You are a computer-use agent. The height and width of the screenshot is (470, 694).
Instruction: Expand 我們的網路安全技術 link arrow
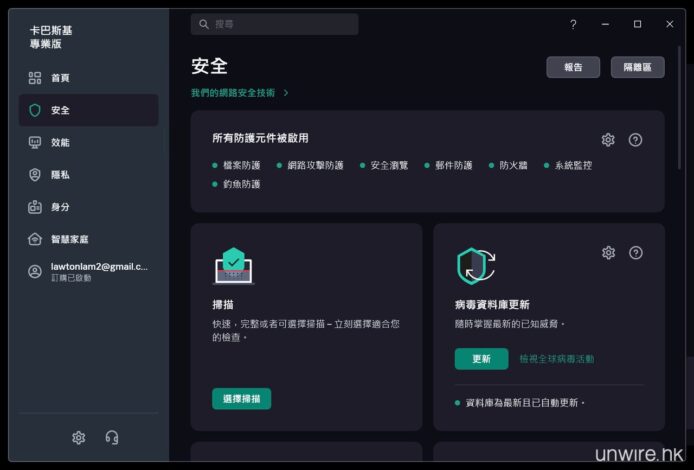coord(286,93)
